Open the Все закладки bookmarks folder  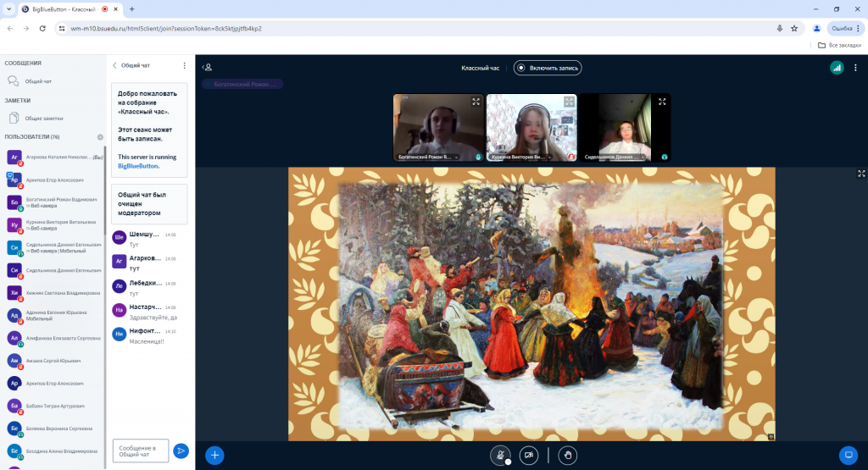coord(839,46)
